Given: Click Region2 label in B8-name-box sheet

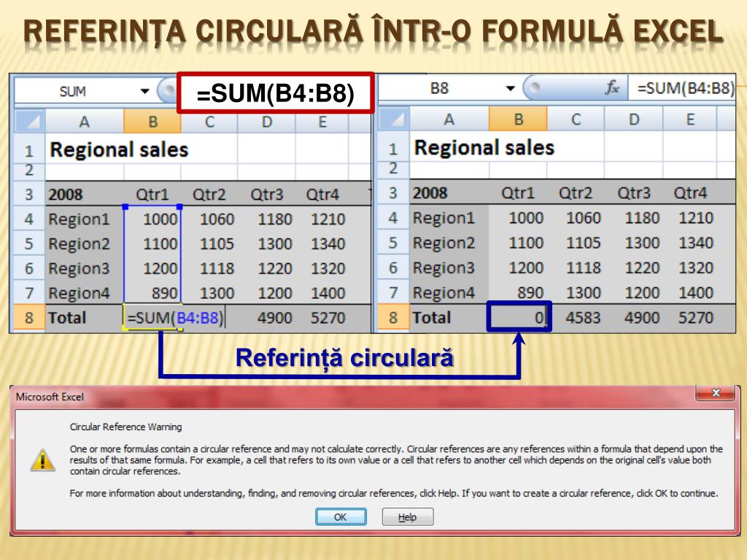Looking at the screenshot, I should (444, 243).
